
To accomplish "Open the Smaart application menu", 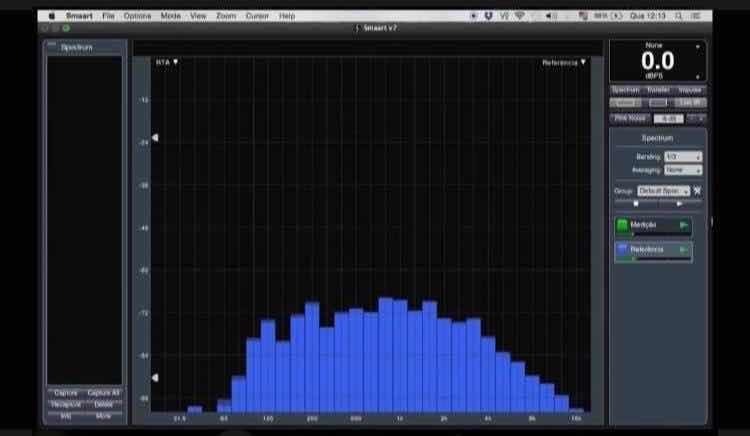I will pyautogui.click(x=79, y=16).
